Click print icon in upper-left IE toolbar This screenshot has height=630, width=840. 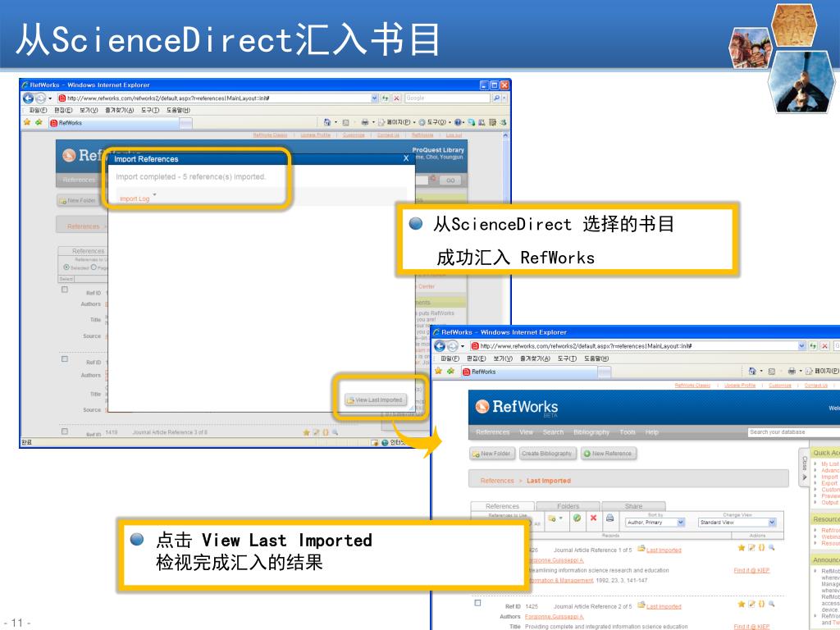tap(365, 122)
